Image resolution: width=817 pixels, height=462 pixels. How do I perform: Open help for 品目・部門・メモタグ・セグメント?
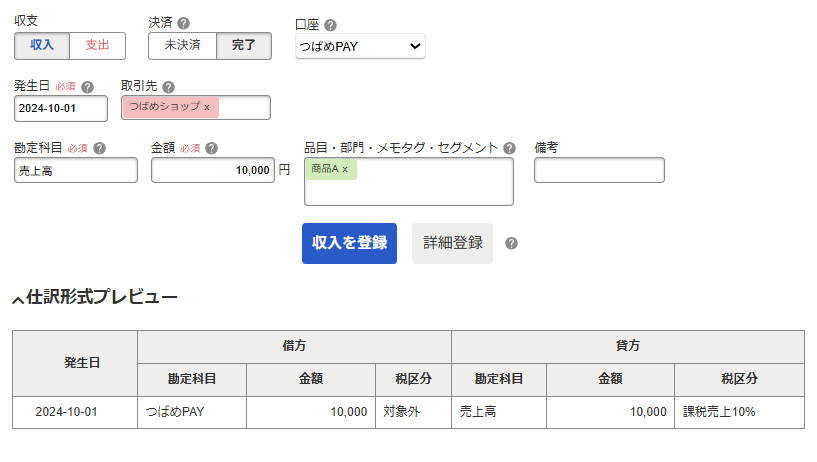point(509,148)
